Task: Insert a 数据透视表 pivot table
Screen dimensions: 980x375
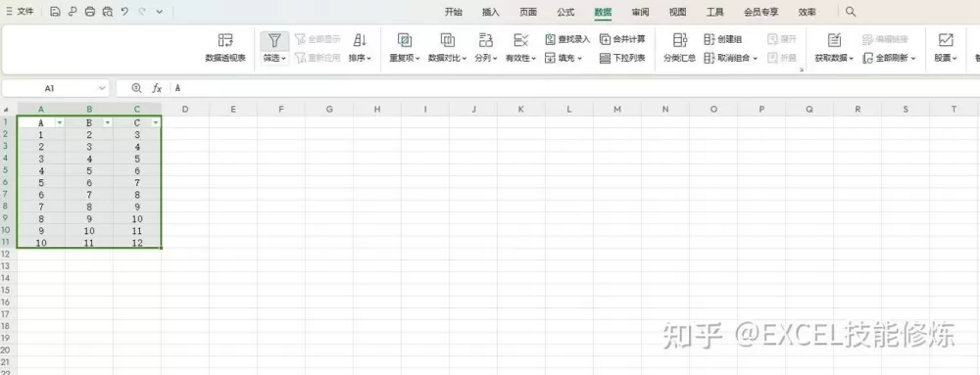Action: pos(225,48)
